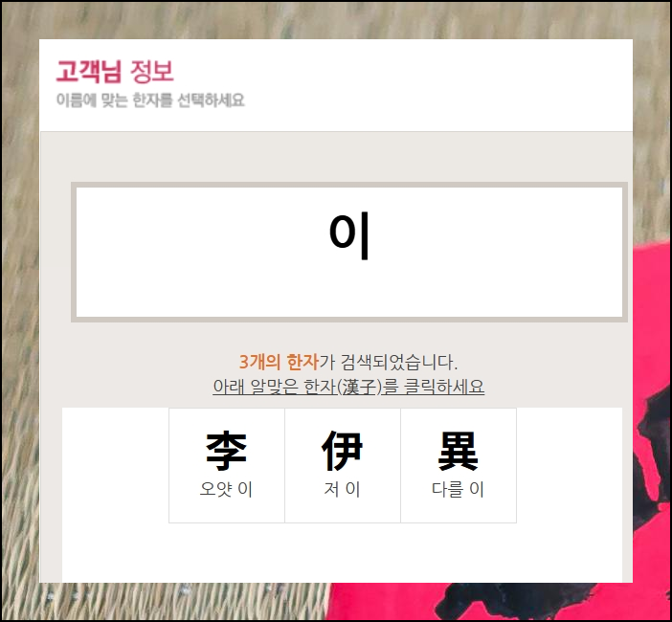Click the 저 이 label
The width and height of the screenshot is (672, 622).
pos(342,489)
